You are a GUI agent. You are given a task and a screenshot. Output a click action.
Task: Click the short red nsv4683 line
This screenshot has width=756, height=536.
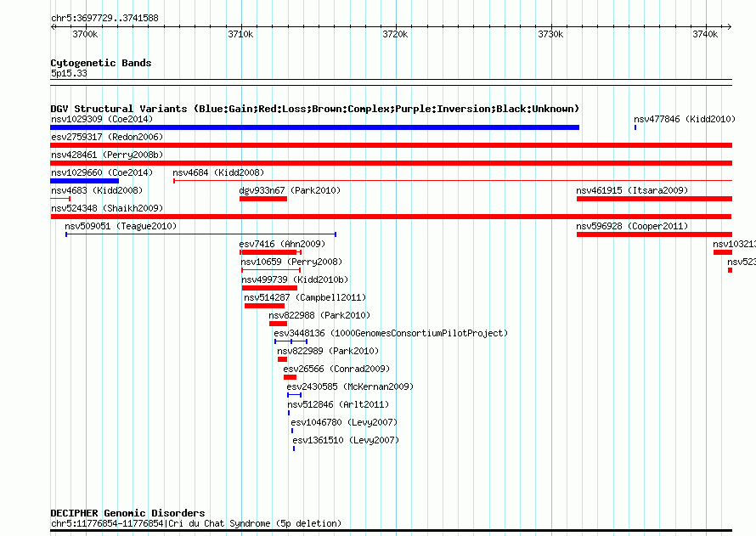[60, 199]
